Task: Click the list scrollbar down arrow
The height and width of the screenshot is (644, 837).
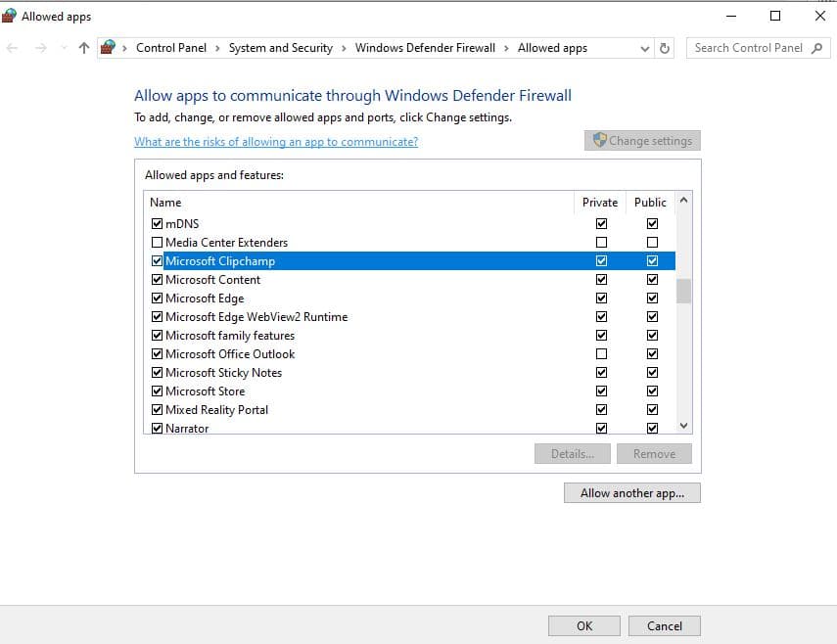Action: [684, 425]
